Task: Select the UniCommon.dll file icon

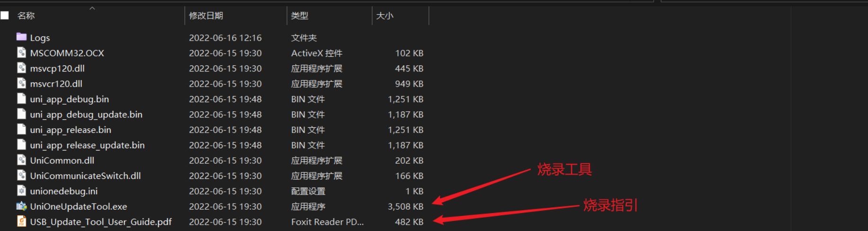Action: pyautogui.click(x=21, y=160)
